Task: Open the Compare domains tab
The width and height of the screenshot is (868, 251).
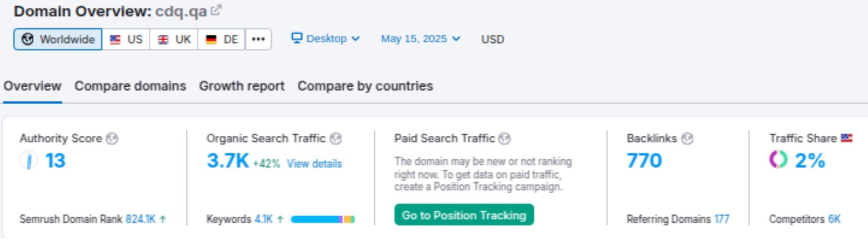Action: (130, 86)
